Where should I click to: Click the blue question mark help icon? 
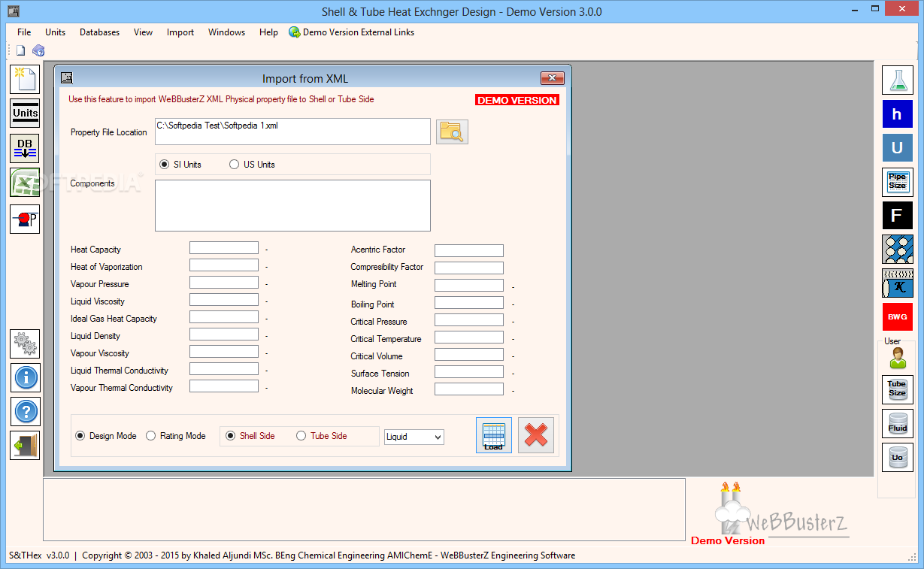[25, 411]
